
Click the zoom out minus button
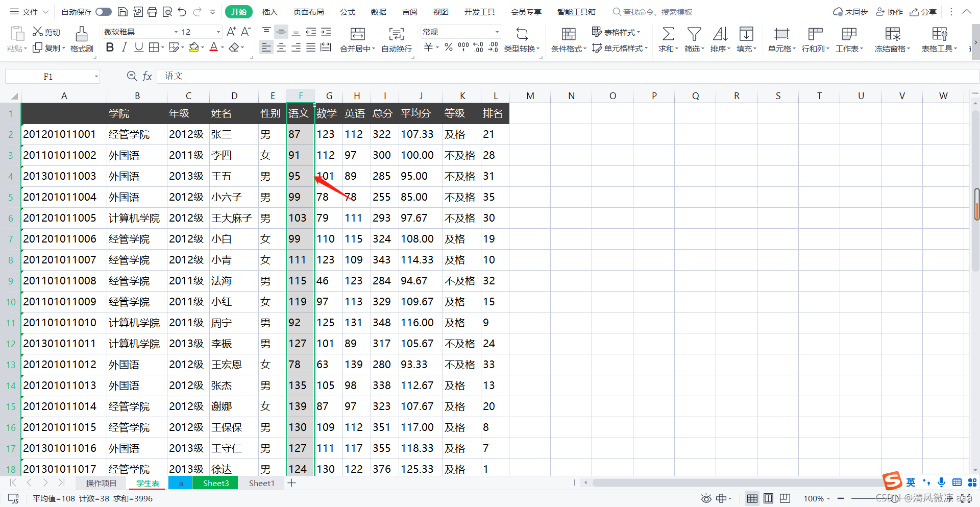coord(841,498)
